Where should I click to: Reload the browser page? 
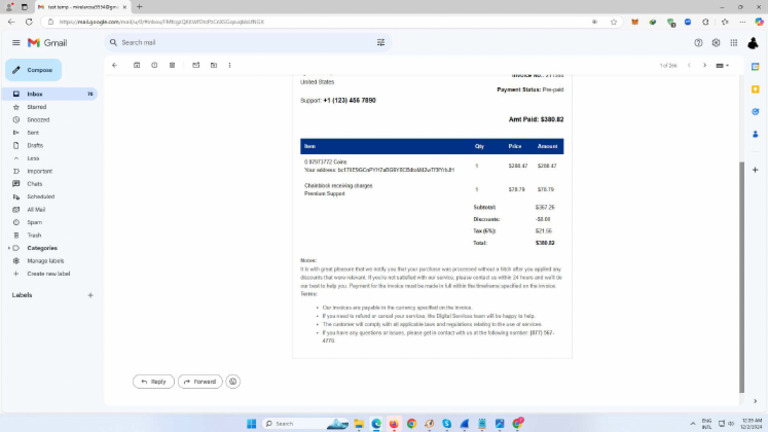29,22
